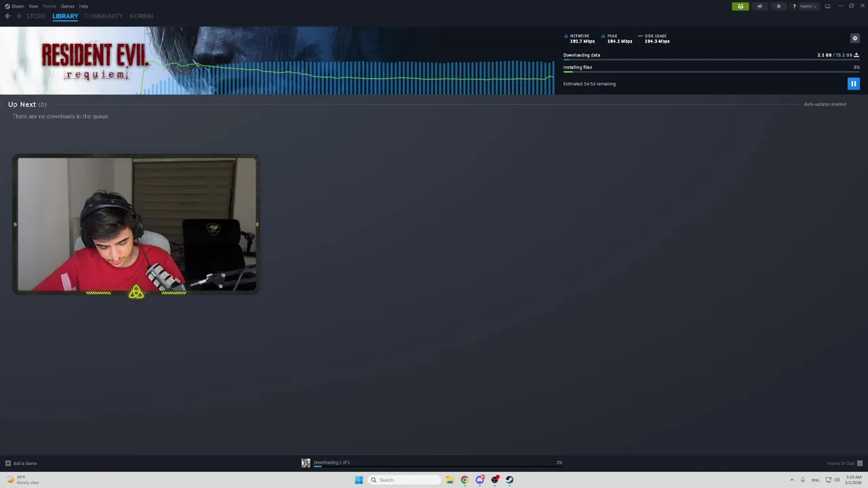Open File Explorer from taskbar
The height and width of the screenshot is (488, 868).
tap(450, 480)
